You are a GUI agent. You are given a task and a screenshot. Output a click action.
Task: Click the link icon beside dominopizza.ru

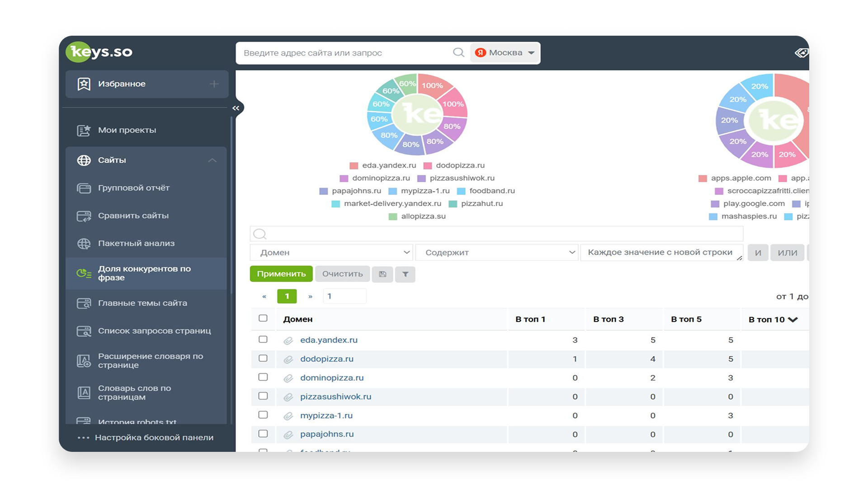coord(288,378)
